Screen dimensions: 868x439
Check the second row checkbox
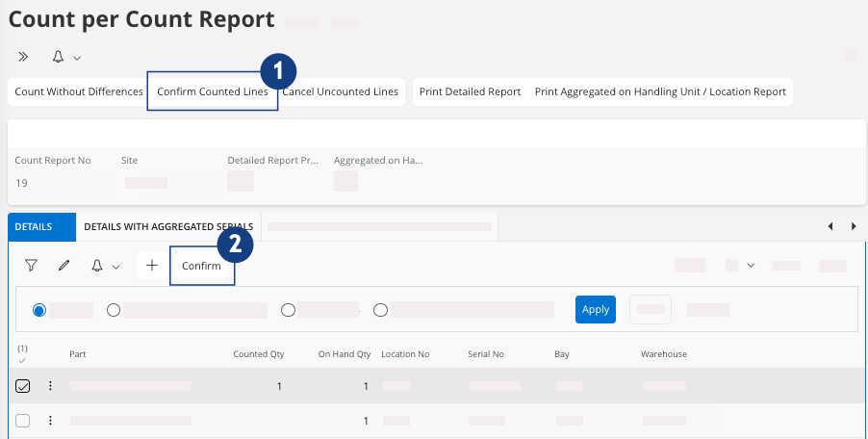pyautogui.click(x=23, y=421)
